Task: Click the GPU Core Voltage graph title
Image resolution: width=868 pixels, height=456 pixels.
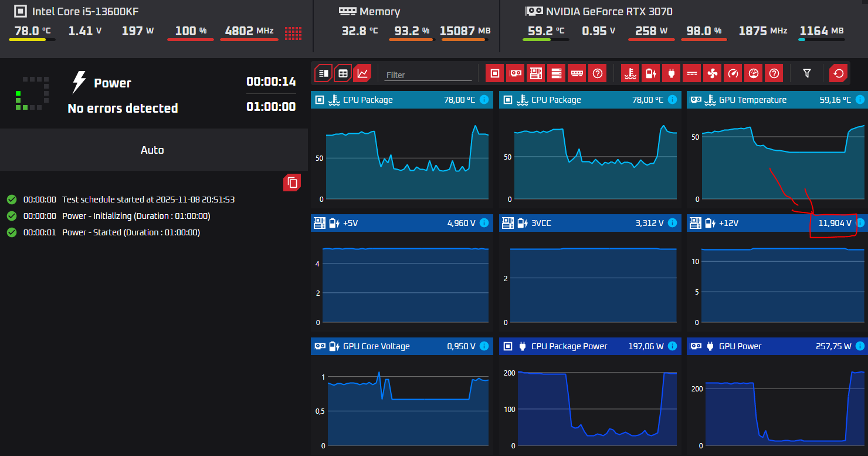Action: (x=377, y=346)
